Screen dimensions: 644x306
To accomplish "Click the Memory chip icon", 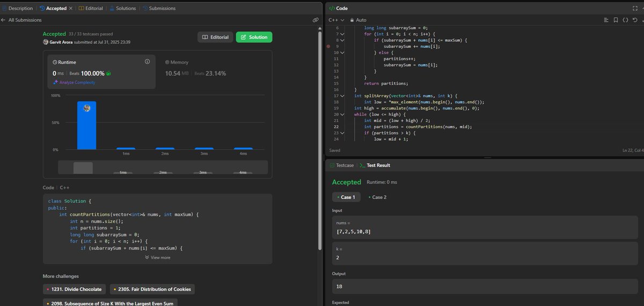I will point(167,62).
